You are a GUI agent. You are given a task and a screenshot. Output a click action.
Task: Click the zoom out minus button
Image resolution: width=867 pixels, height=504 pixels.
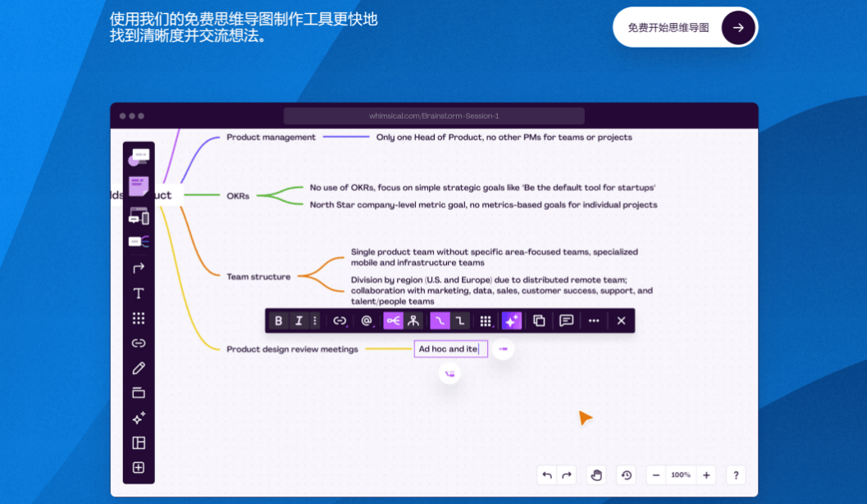(655, 475)
